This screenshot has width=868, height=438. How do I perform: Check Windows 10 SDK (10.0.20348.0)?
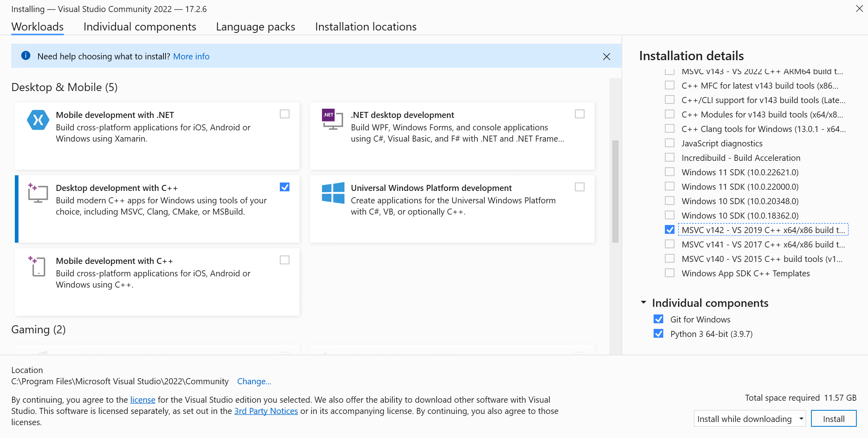click(x=670, y=201)
